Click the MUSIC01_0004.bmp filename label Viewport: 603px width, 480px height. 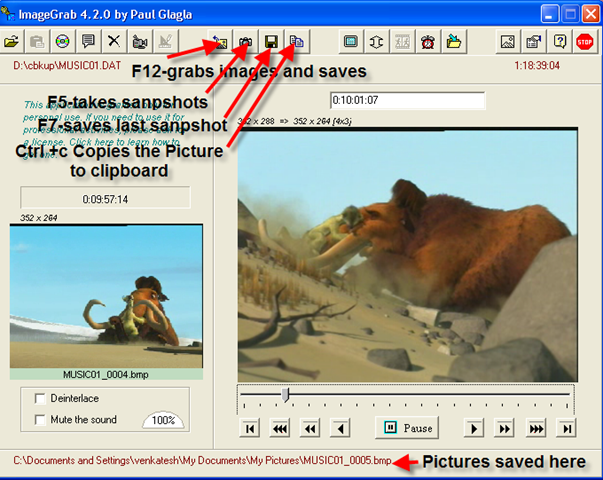(x=106, y=375)
